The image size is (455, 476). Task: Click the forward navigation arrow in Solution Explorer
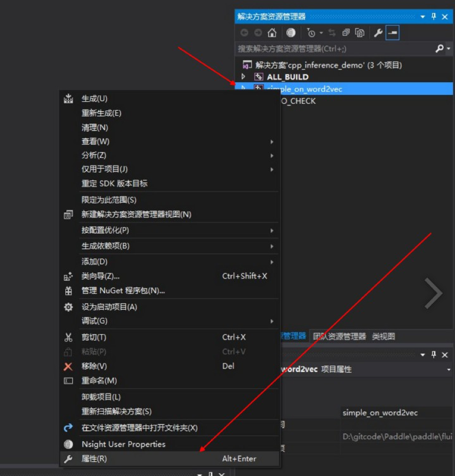[258, 33]
